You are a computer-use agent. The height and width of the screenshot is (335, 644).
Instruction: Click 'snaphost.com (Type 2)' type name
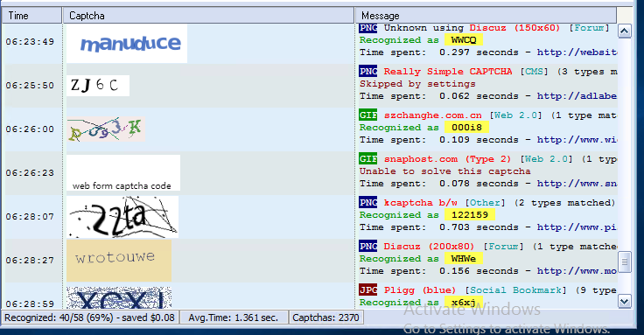(x=447, y=159)
